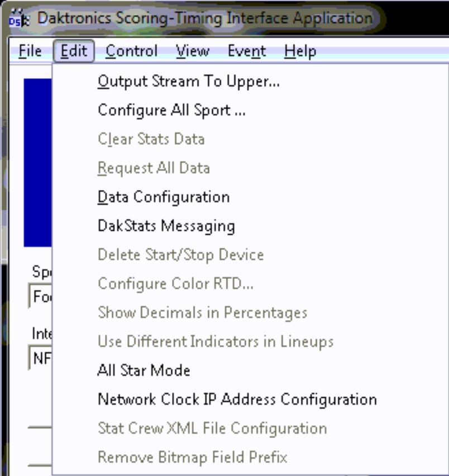Open the Control menu

point(132,51)
